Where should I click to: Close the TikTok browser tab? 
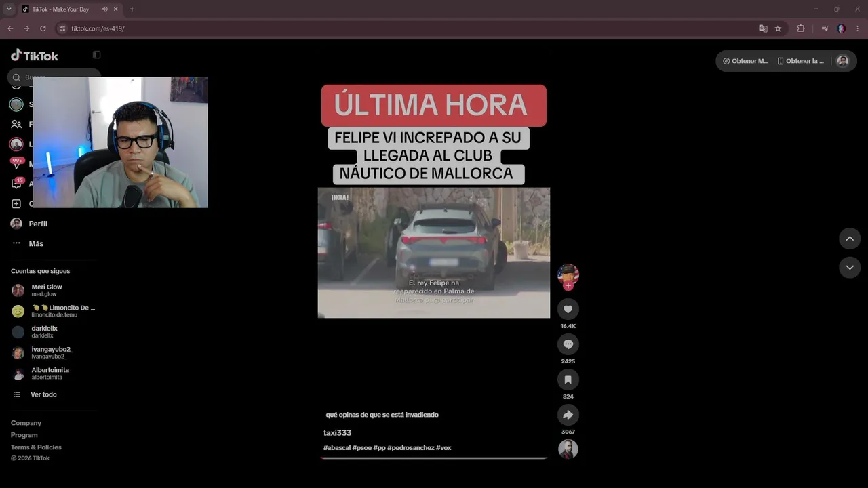tap(117, 9)
